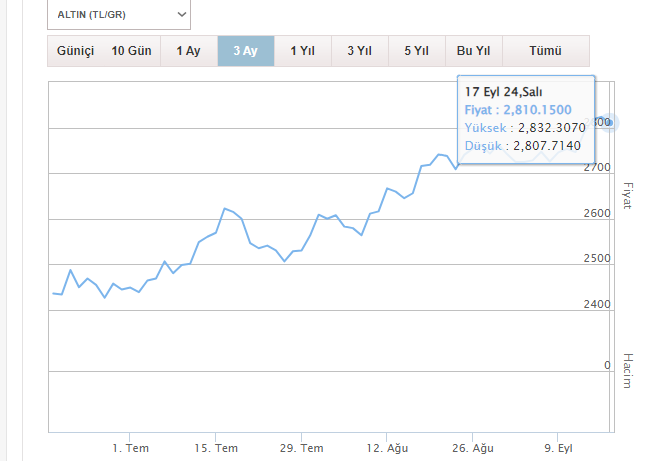This screenshot has width=665, height=461.
Task: Switch chart to 1 Yıl
Action: (303, 51)
